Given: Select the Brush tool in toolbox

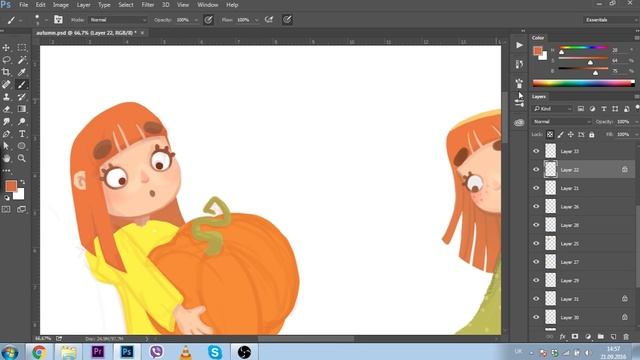Looking at the screenshot, I should [x=22, y=84].
